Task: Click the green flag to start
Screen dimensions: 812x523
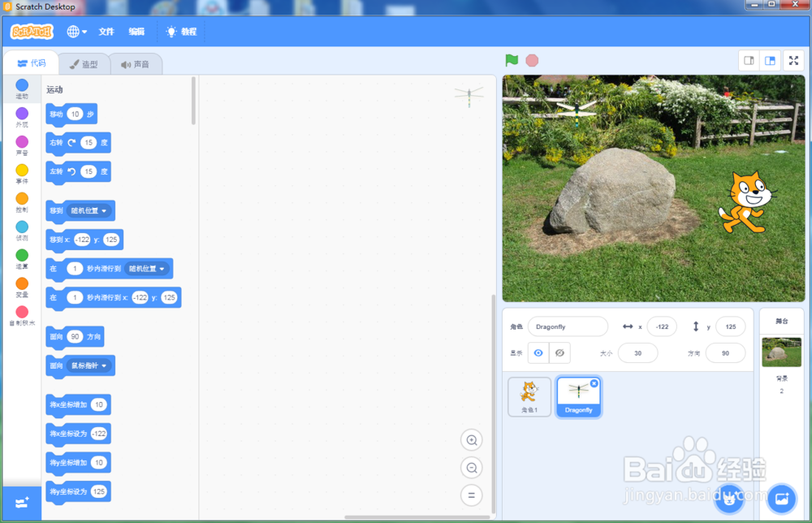Action: [x=512, y=60]
